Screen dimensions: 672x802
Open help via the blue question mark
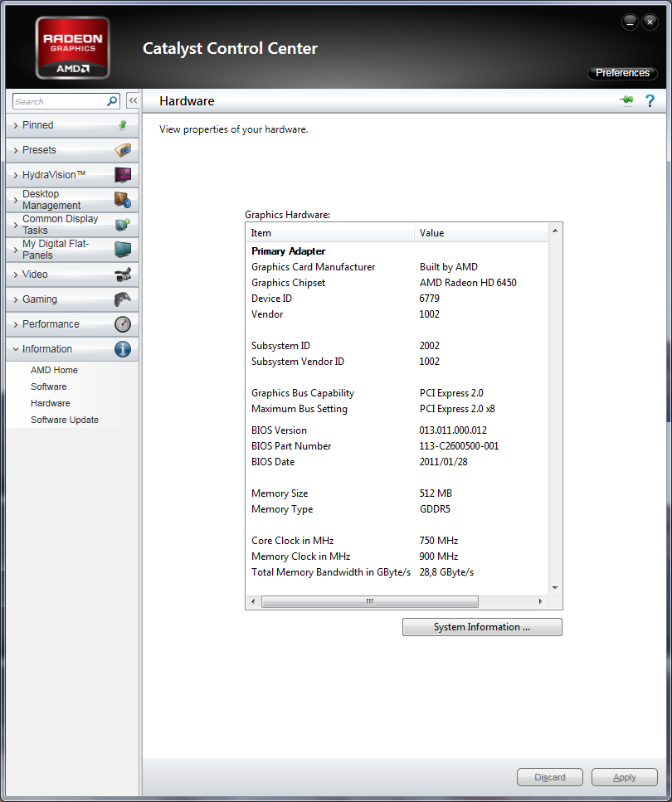click(650, 100)
